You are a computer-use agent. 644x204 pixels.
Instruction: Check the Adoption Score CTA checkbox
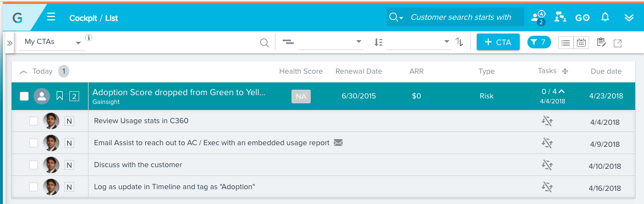24,96
